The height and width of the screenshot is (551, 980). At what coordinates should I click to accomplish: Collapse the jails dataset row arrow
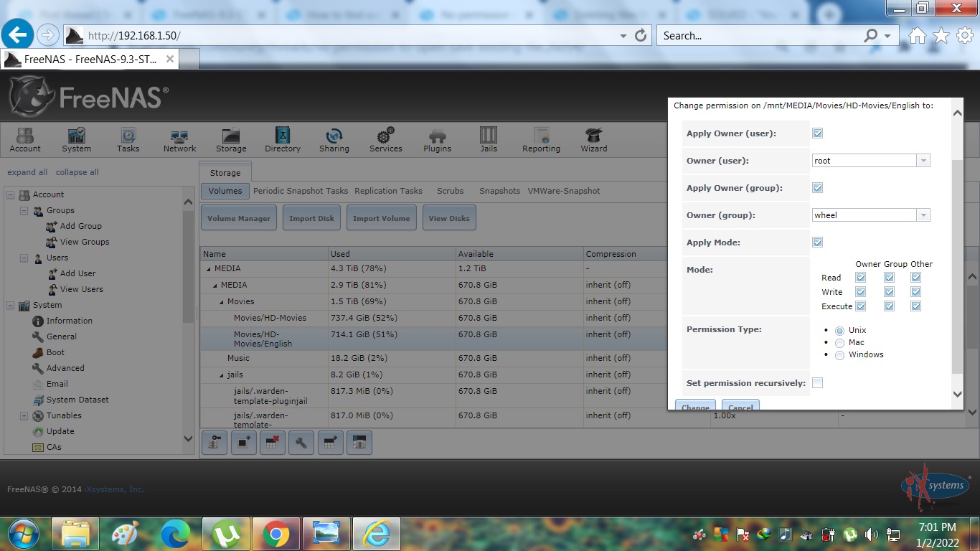point(222,375)
